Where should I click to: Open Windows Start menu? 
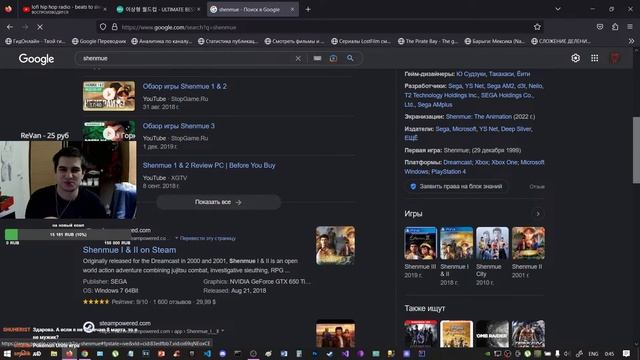7,353
